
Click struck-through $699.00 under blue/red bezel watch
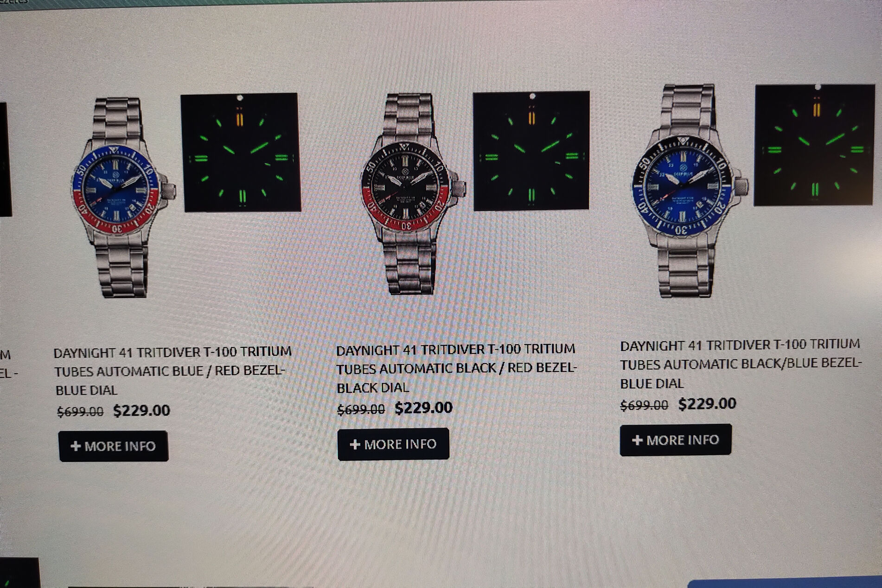tap(80, 411)
